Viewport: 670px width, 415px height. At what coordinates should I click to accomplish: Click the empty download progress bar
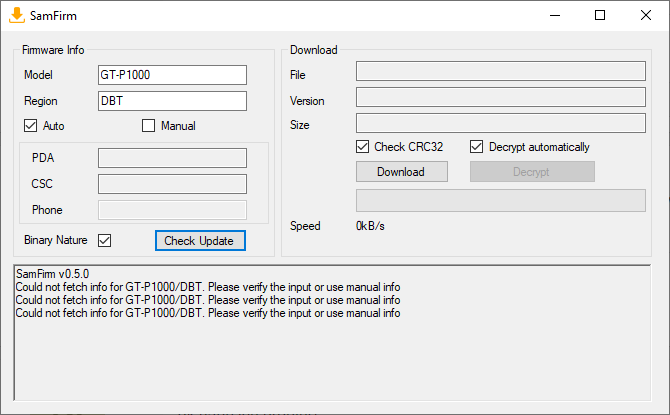(501, 200)
